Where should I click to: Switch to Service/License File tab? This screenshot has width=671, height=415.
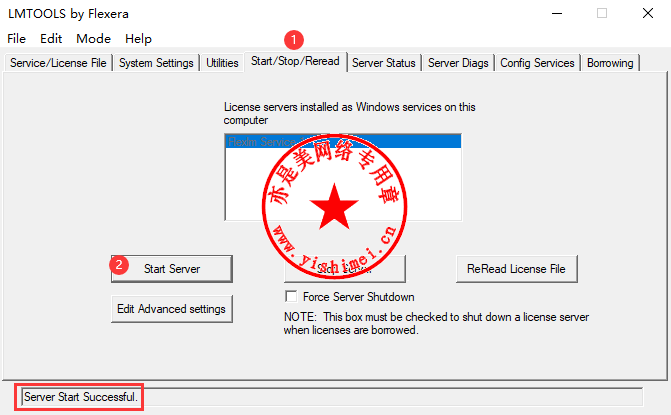[58, 63]
